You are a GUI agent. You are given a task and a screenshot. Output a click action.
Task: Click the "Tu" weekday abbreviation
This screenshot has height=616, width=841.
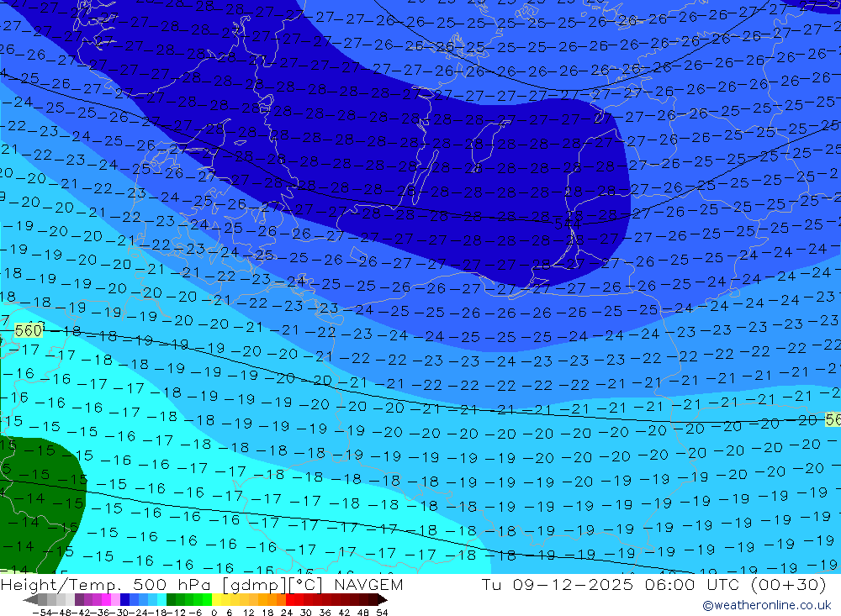tap(491, 584)
